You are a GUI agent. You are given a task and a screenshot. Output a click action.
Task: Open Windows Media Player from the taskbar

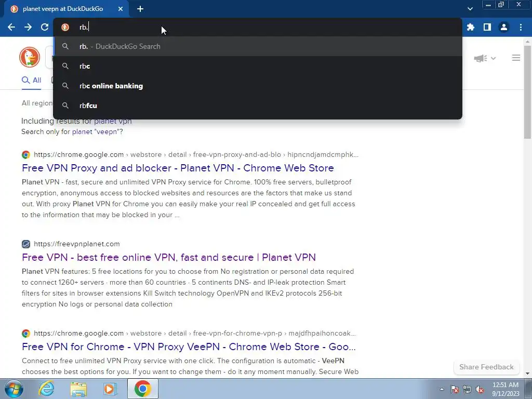[x=110, y=389]
